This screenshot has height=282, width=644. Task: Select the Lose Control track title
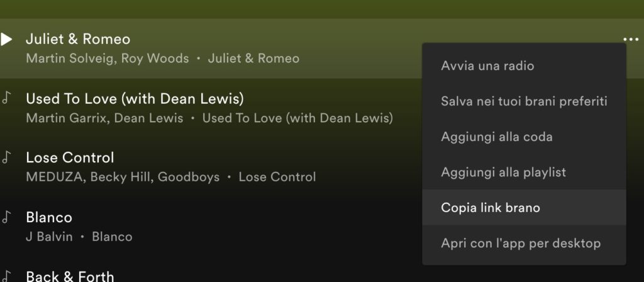(70, 157)
